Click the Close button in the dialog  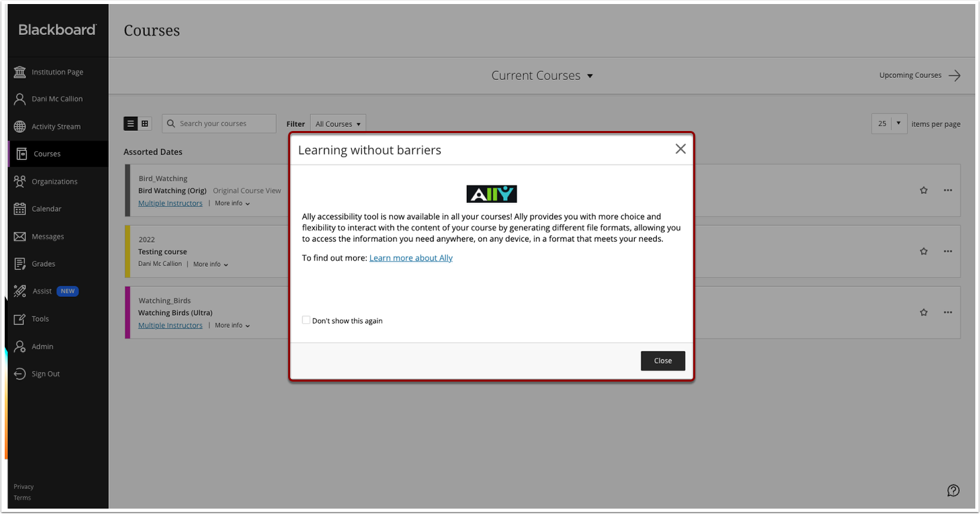click(662, 360)
